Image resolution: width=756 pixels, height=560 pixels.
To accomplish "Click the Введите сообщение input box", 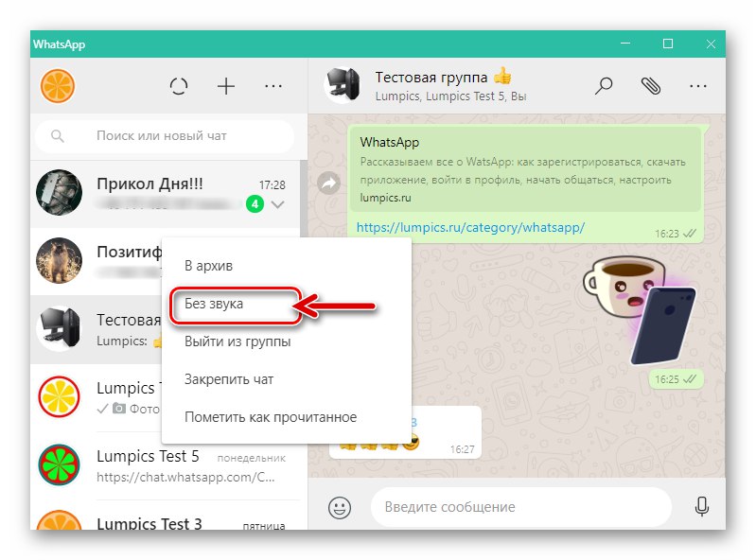I will 520,507.
